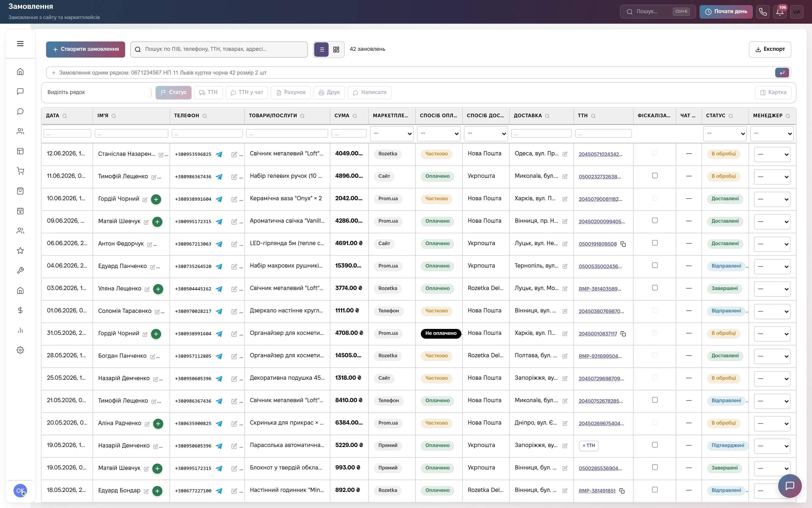Click the Експорт button

tap(770, 49)
